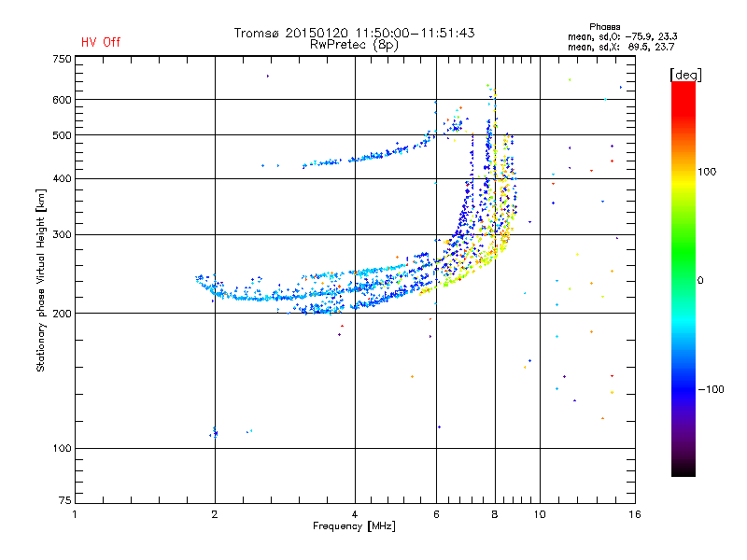Viewport: 747px width, 560px height.
Task: Click the '600' y-axis tick label
Action: (x=62, y=100)
